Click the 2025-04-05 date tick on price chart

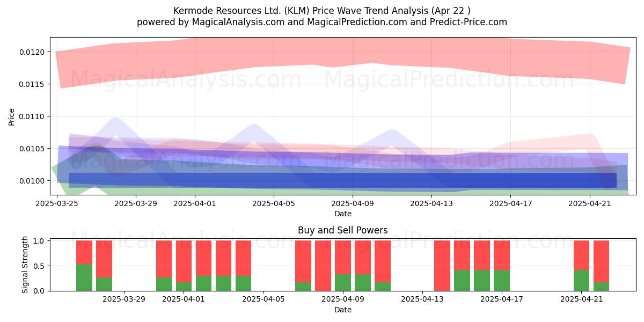click(274, 203)
